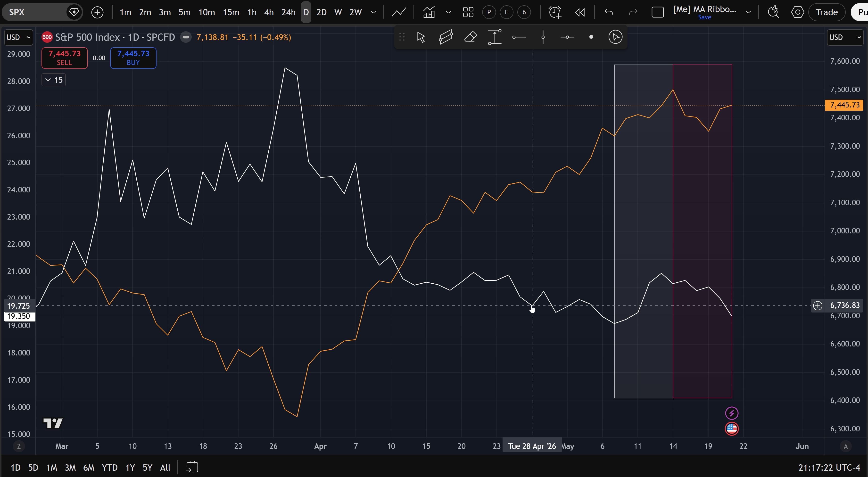Image resolution: width=868 pixels, height=477 pixels.
Task: Open the MA Ribbon layout dropdown arrow
Action: tap(748, 12)
